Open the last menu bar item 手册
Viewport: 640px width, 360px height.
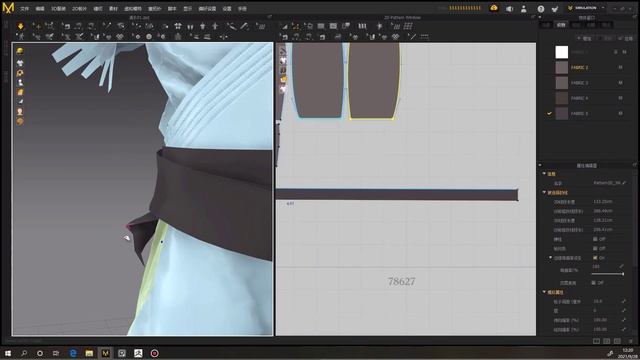[x=242, y=9]
